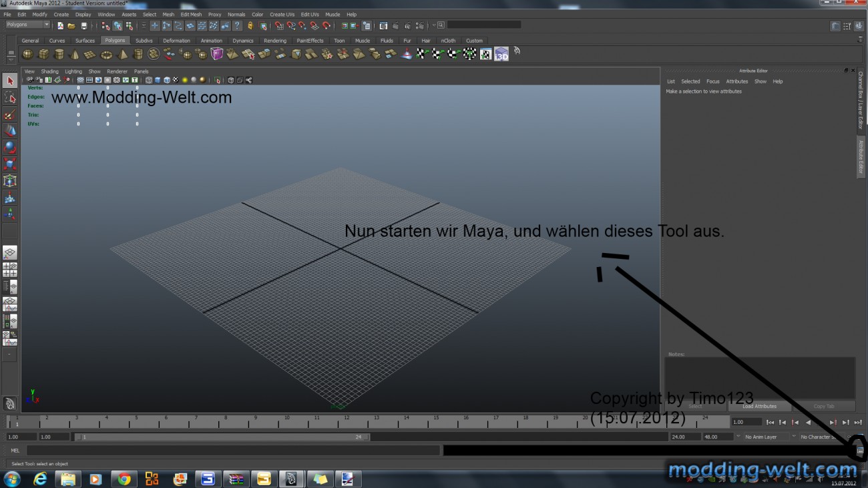
Task: Activate the Paint Selection tool
Action: click(x=9, y=114)
